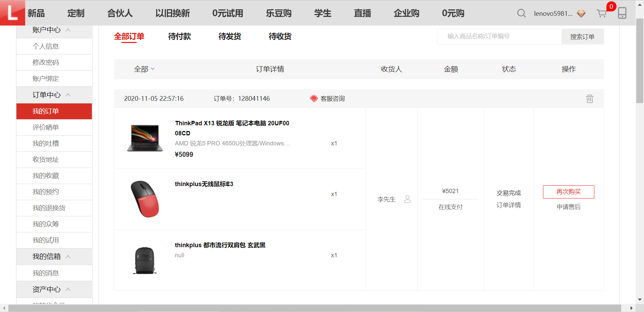Open 企业购 in top navigation
Image resolution: width=644 pixels, height=312 pixels.
[407, 13]
